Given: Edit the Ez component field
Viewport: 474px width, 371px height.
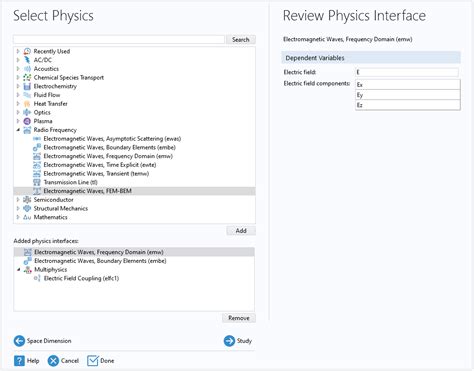Looking at the screenshot, I should [x=408, y=105].
